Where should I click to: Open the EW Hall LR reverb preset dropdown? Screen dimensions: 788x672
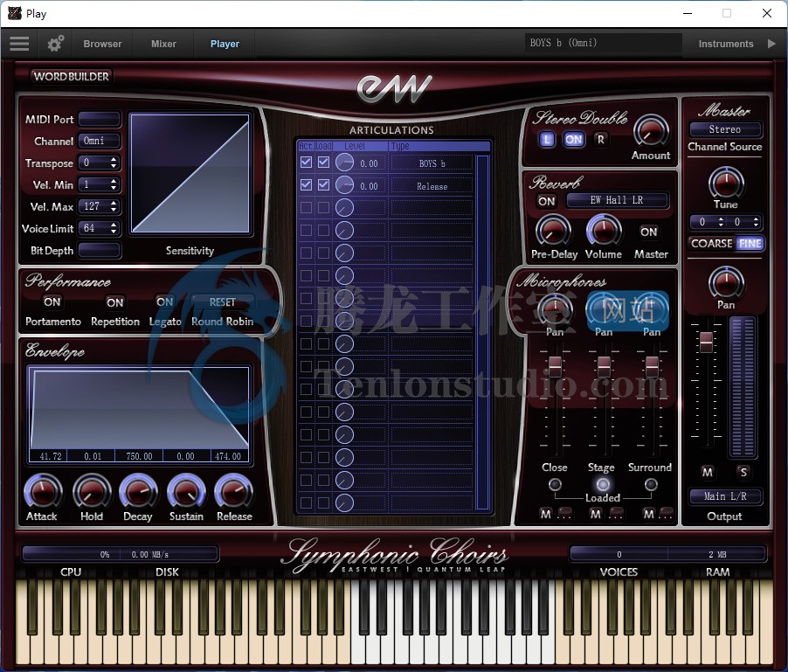tap(617, 200)
